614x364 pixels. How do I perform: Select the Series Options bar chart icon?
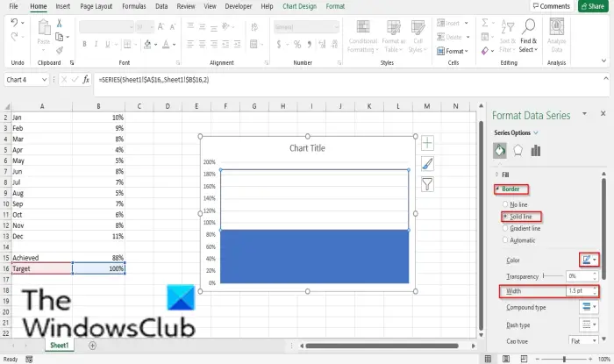coord(536,150)
